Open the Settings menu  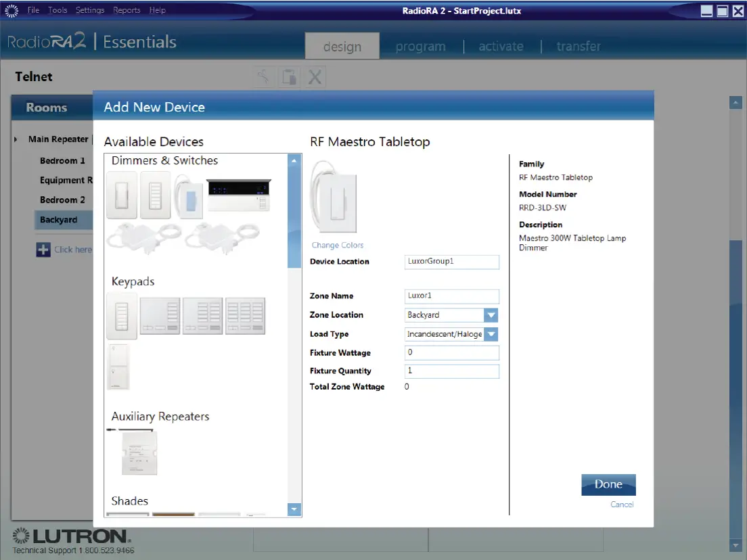click(90, 10)
